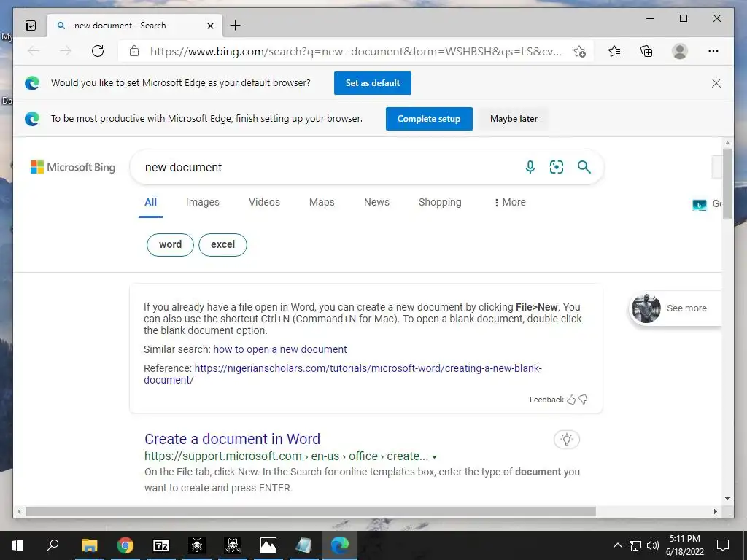Open the nigerianscholars.com reference link
747x560 pixels.
343,374
